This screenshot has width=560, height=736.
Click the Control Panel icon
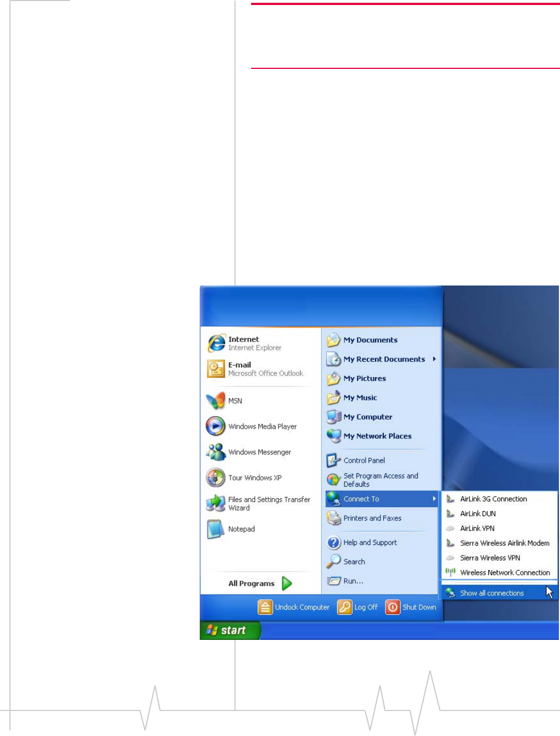(333, 460)
